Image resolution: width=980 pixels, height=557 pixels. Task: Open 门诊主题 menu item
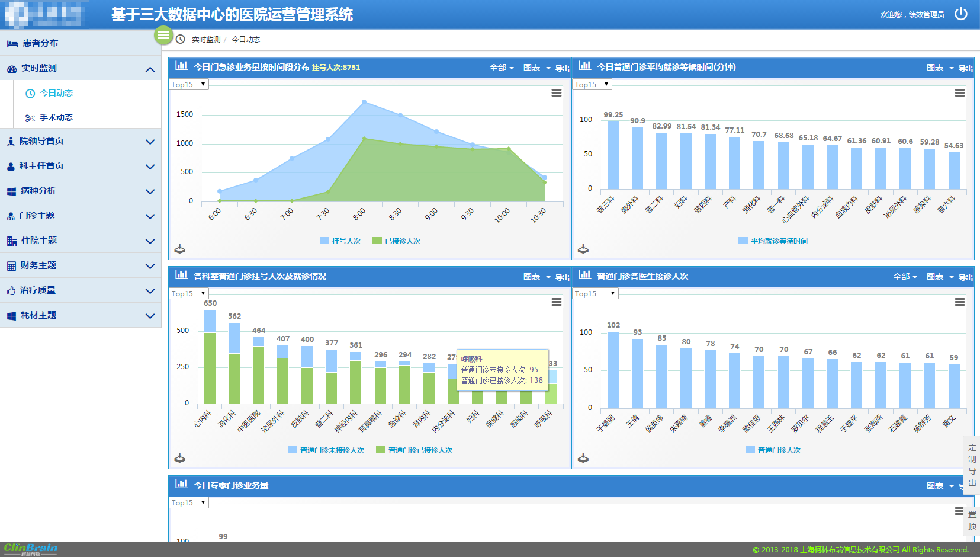point(81,216)
